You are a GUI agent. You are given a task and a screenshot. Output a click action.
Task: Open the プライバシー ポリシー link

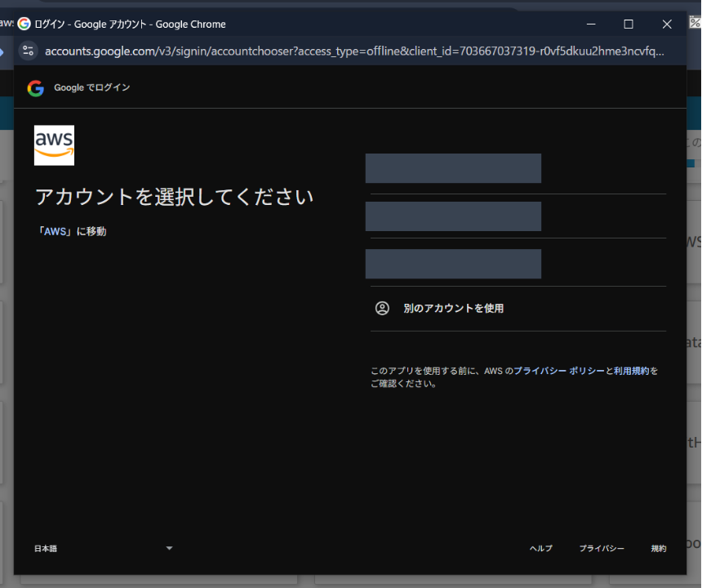tap(558, 371)
